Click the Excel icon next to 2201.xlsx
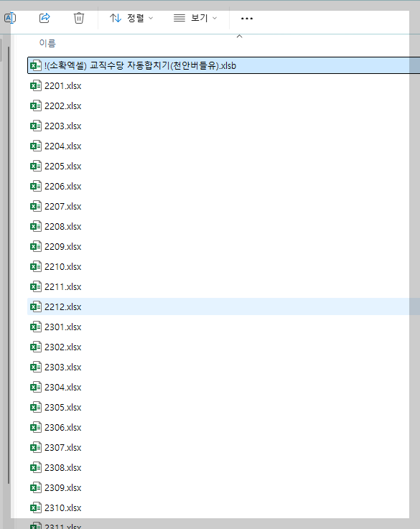Image resolution: width=420 pixels, height=529 pixels. click(x=36, y=85)
